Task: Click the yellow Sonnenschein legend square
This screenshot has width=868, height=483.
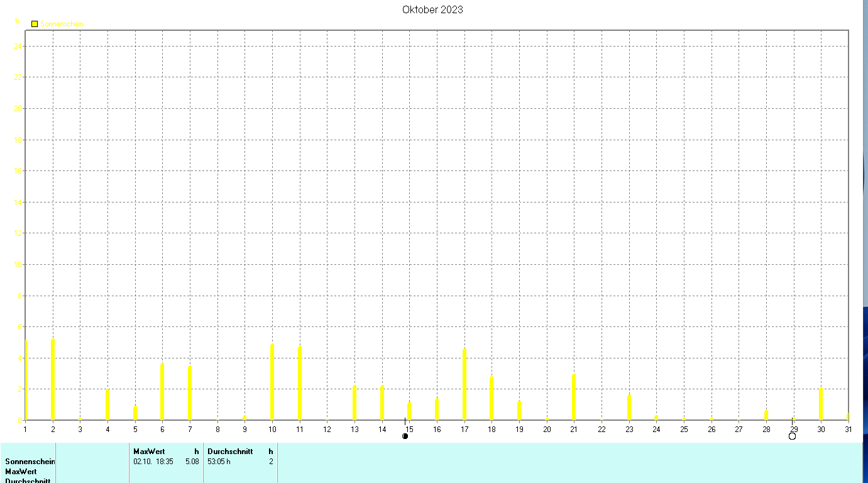Action: [x=35, y=24]
